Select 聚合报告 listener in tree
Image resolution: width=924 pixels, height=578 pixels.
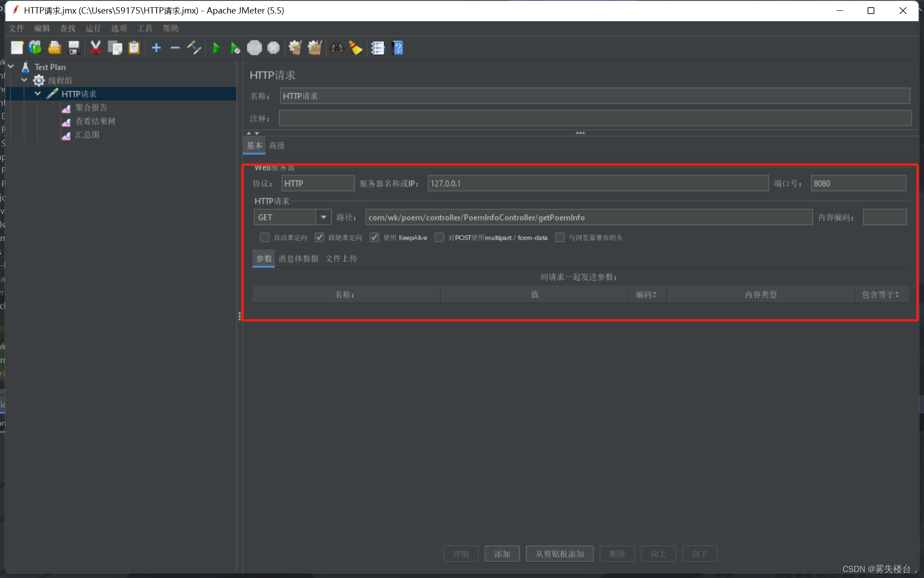point(91,107)
